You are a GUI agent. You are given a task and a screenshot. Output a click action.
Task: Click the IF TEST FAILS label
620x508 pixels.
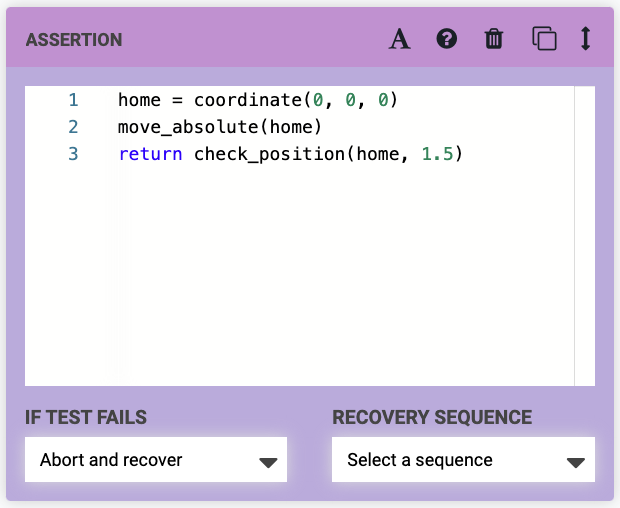pos(86,418)
